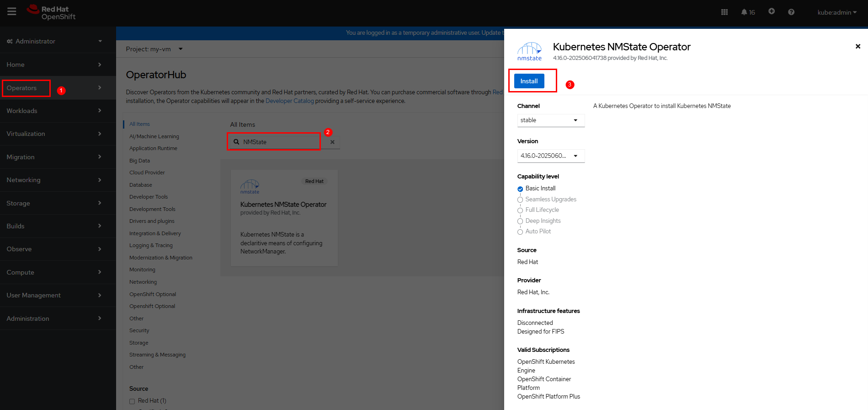Expand the Migration navigation section
Image resolution: width=868 pixels, height=410 pixels.
tap(58, 157)
